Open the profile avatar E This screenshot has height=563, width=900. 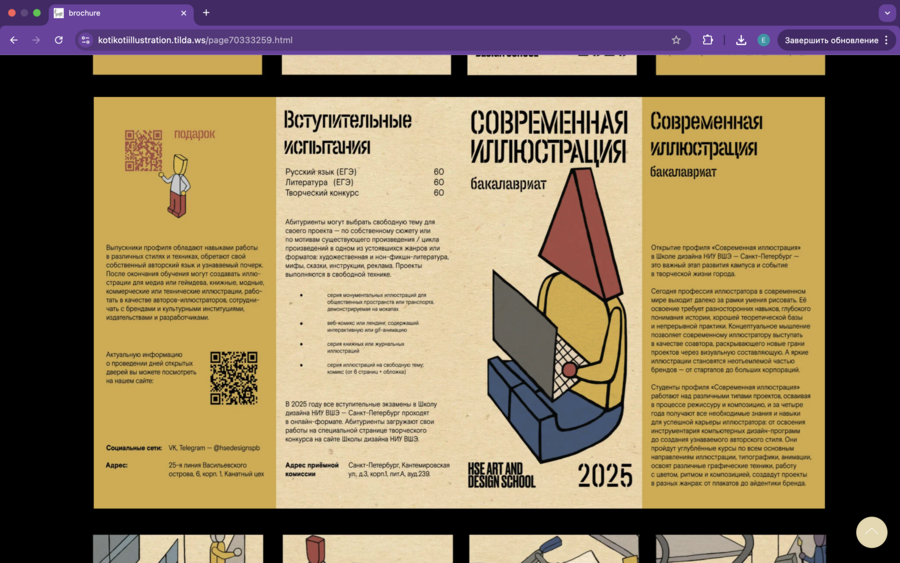[763, 40]
